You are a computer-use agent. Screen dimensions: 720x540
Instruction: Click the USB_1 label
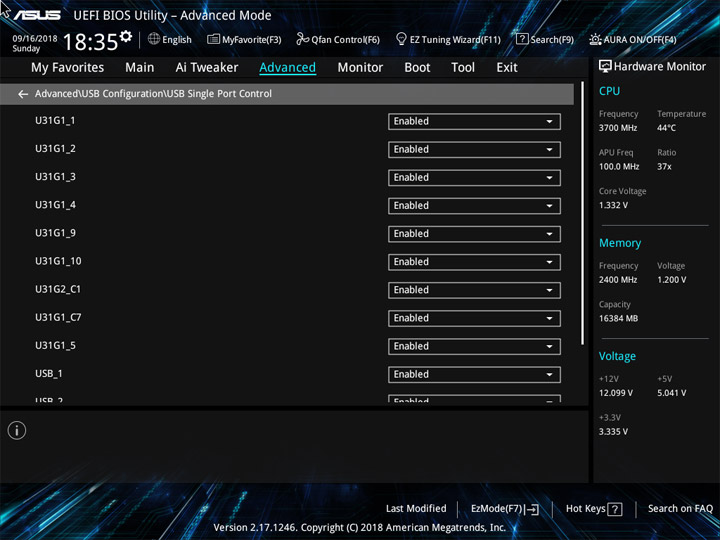[49, 374]
